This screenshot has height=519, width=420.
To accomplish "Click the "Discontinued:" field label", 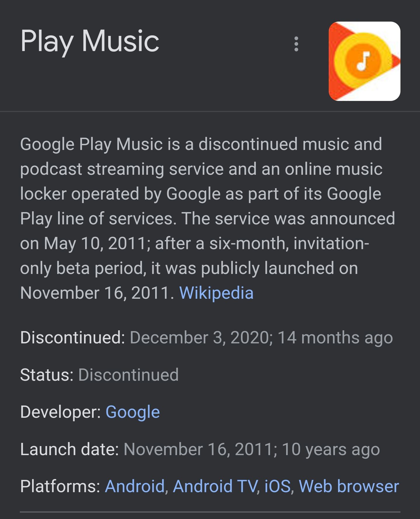I will coord(73,338).
